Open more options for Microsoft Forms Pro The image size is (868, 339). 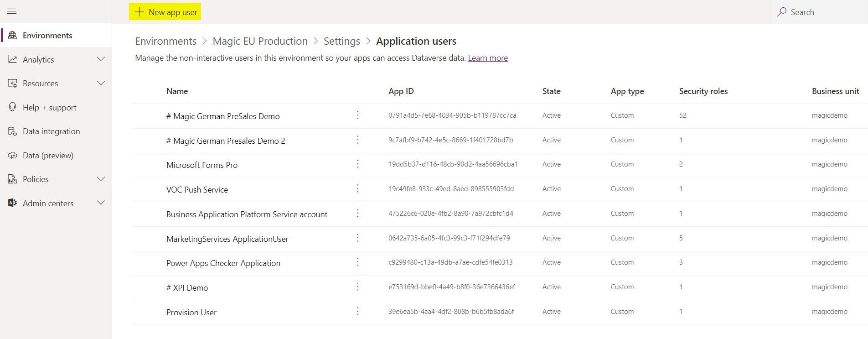tap(358, 164)
